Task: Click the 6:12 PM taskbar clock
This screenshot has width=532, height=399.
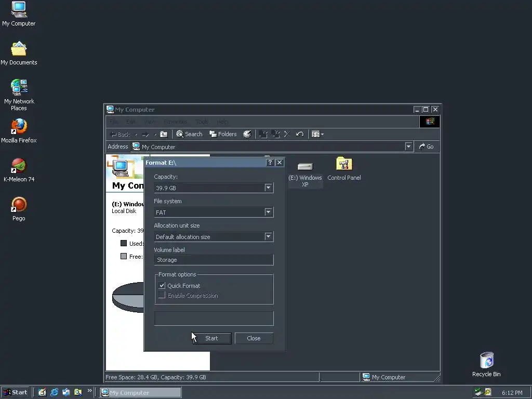Action: [512, 393]
